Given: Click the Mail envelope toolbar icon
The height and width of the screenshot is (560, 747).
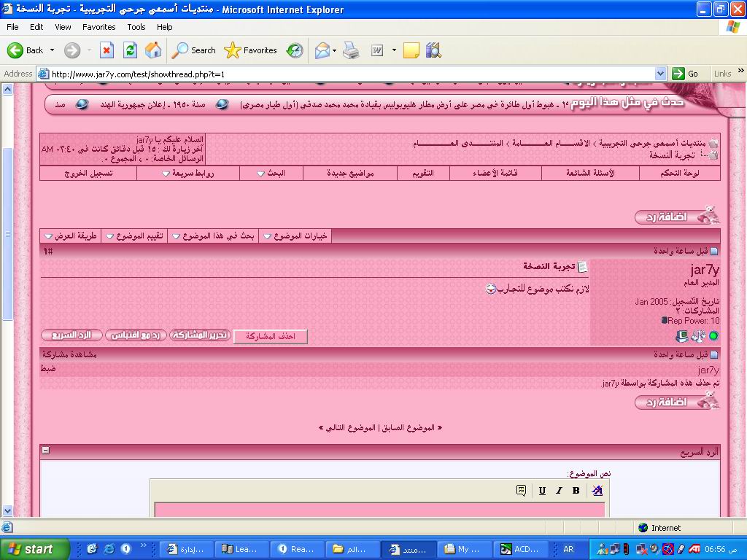Looking at the screenshot, I should [x=322, y=50].
